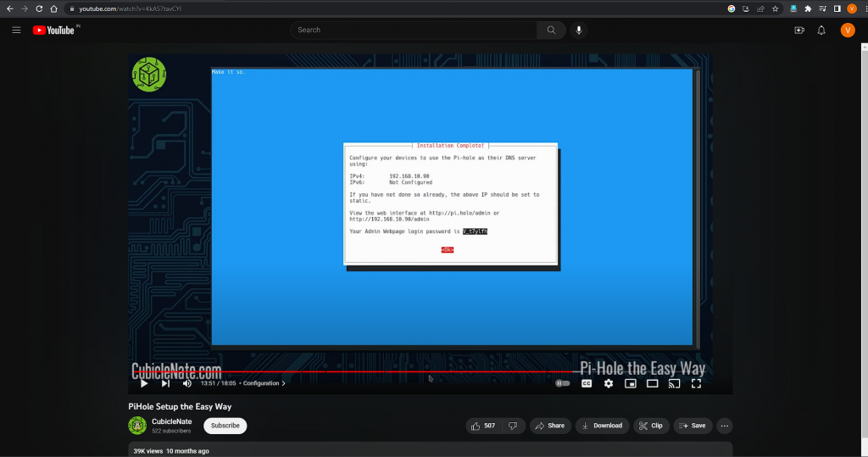
Task: Click the 39K views description text
Action: 171,451
